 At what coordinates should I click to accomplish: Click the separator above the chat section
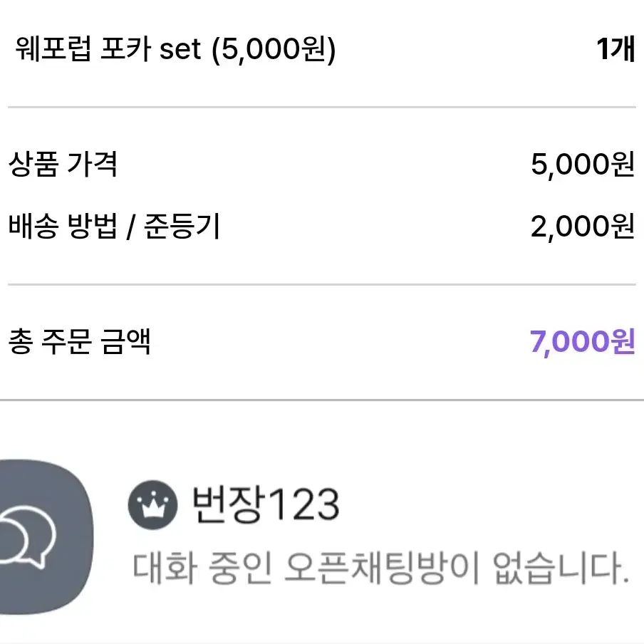(x=322, y=399)
